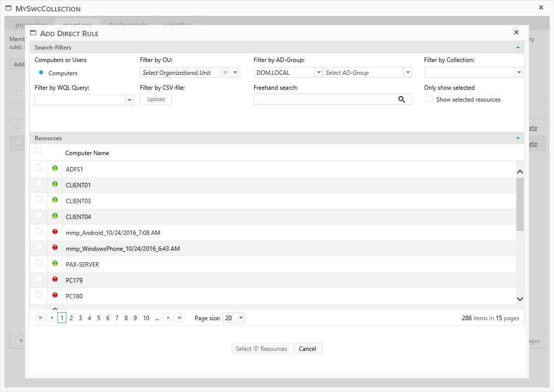
Task: Click the green status icon for ADFS1
Action: 55,168
